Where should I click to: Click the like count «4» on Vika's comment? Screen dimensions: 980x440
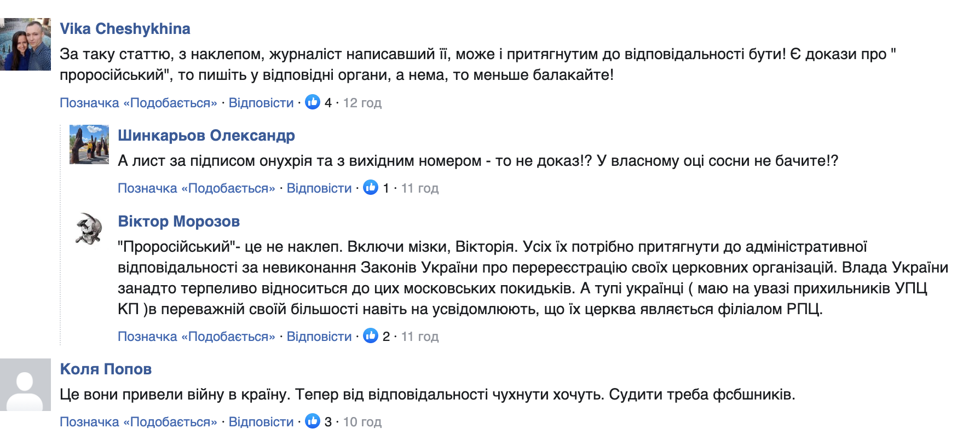[328, 103]
